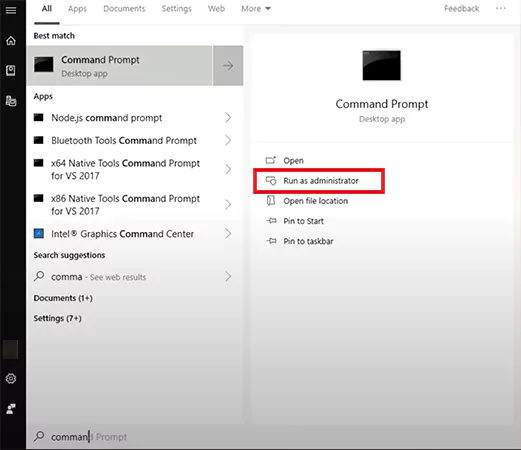
Task: Switch to the Settings tab
Action: (177, 9)
